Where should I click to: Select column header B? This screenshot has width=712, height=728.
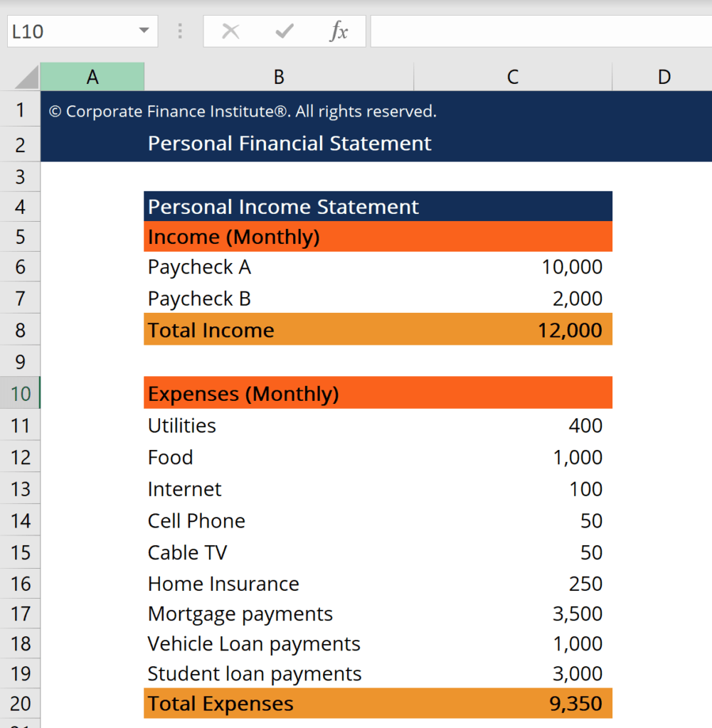coord(279,76)
